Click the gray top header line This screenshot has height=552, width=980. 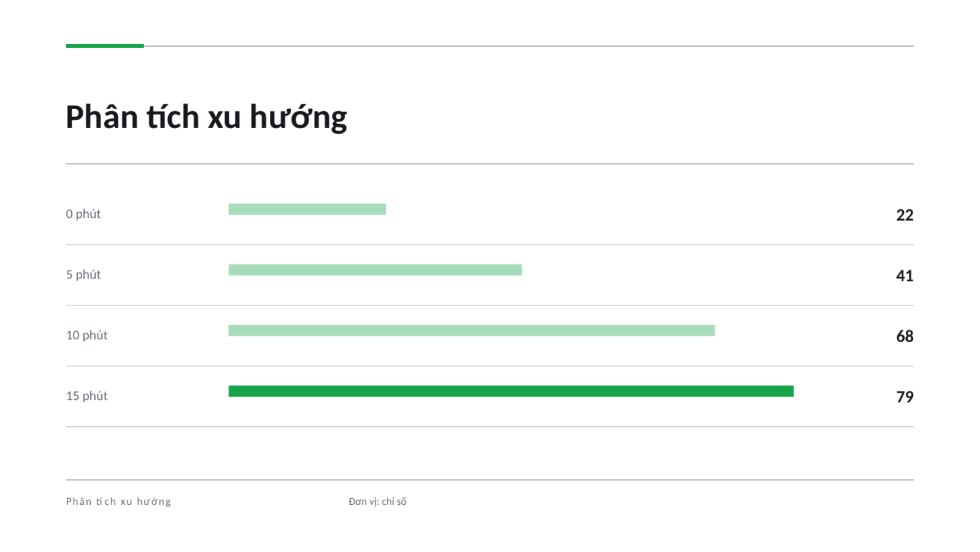click(529, 46)
